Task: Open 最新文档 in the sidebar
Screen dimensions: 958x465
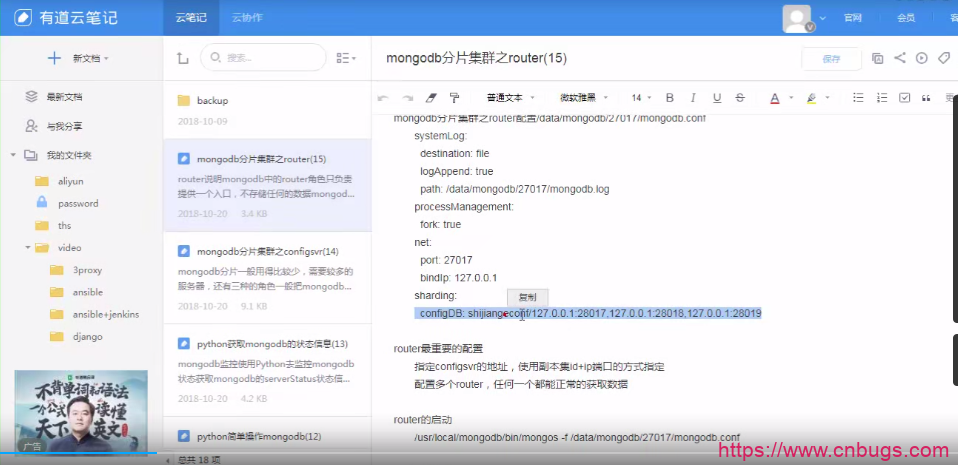Action: coord(64,97)
